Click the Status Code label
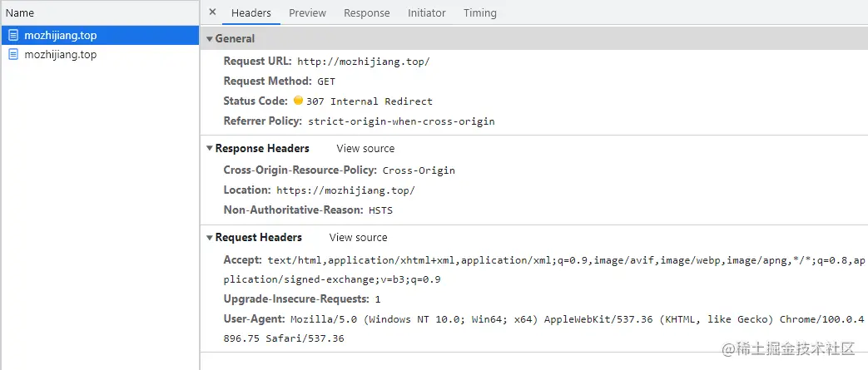868x370 pixels. pyautogui.click(x=255, y=101)
